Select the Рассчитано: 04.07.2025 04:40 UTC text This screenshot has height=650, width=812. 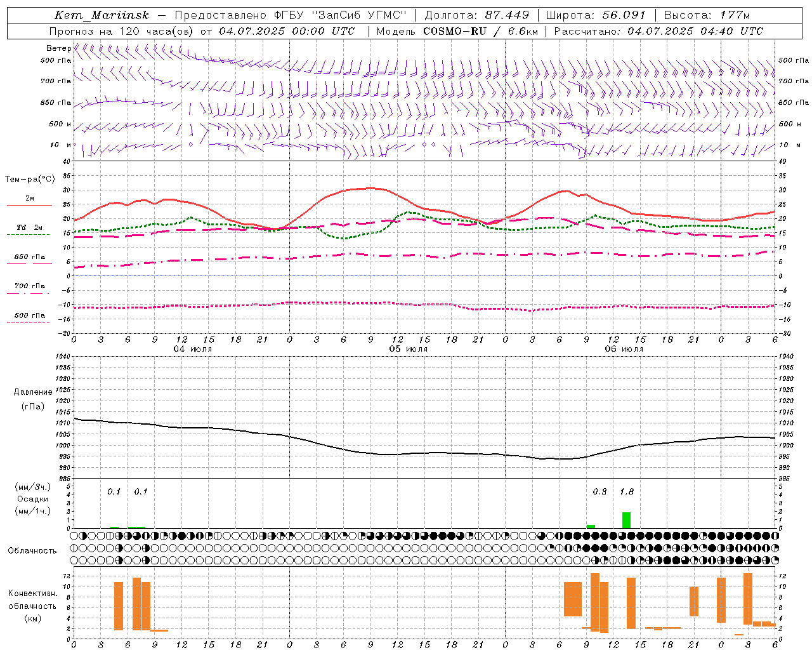[x=658, y=31]
